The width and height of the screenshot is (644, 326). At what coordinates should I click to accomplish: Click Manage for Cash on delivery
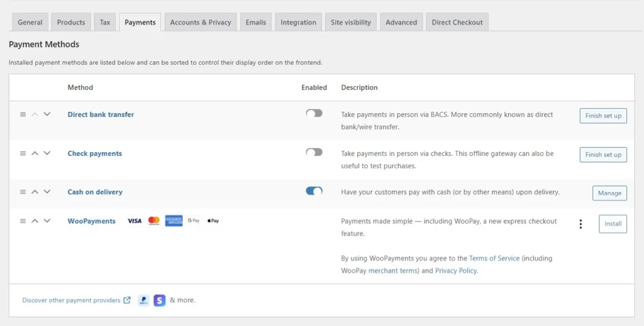(x=609, y=193)
